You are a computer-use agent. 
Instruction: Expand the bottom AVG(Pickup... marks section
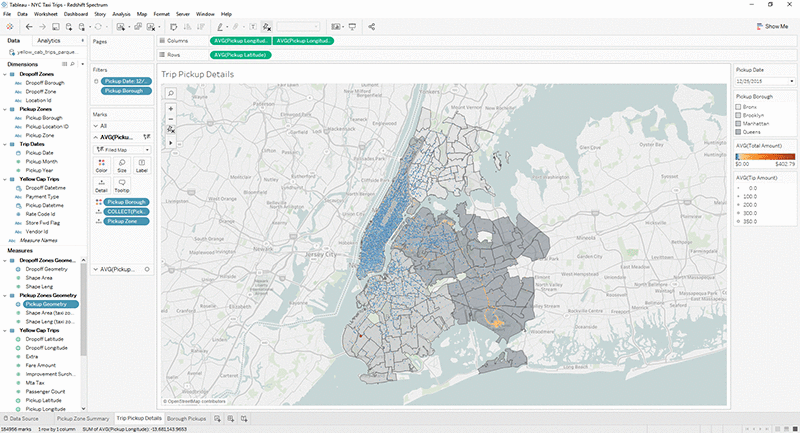point(95,269)
